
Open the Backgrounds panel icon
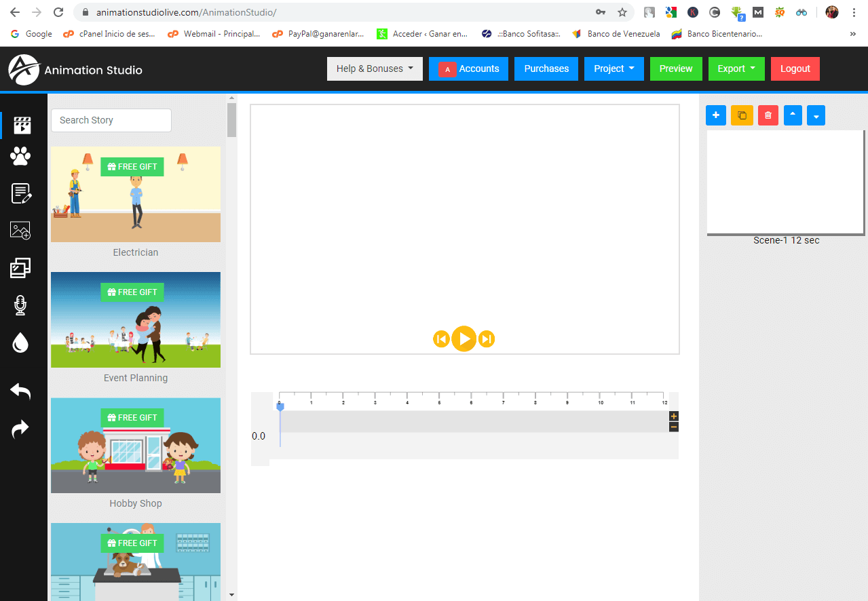[20, 268]
